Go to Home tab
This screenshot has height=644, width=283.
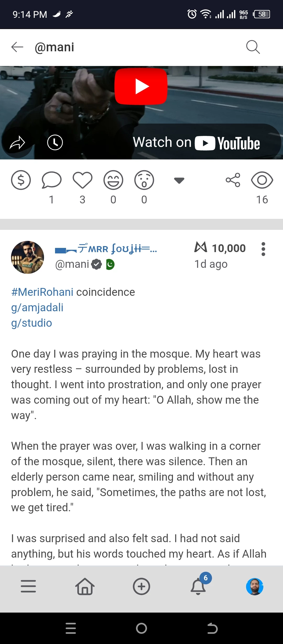pos(85,586)
